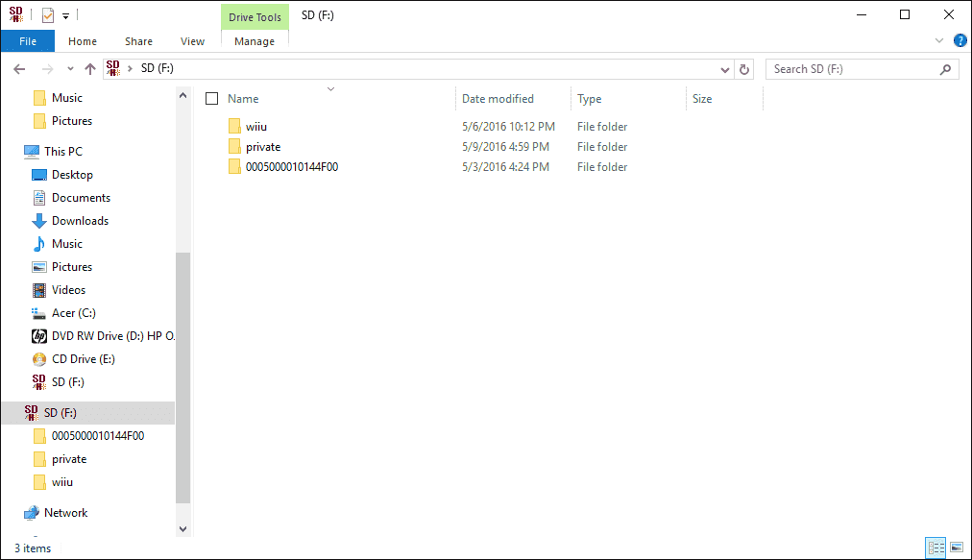Select the Drive Tools contextual tab
The height and width of the screenshot is (560, 972).
(255, 17)
